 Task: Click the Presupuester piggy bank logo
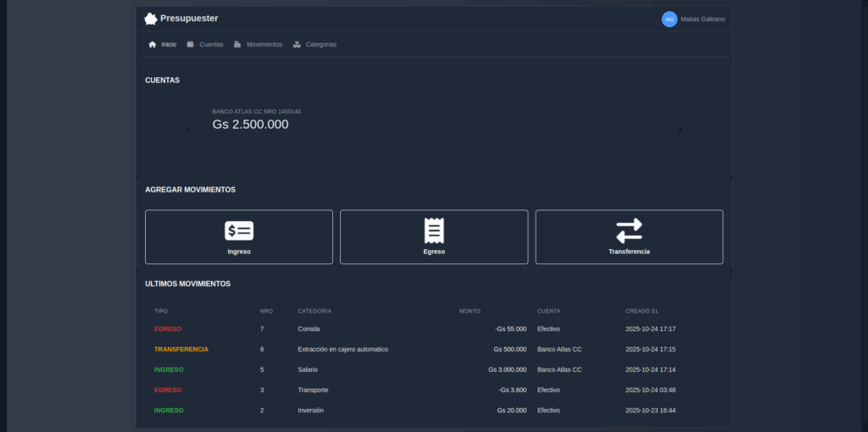click(151, 19)
